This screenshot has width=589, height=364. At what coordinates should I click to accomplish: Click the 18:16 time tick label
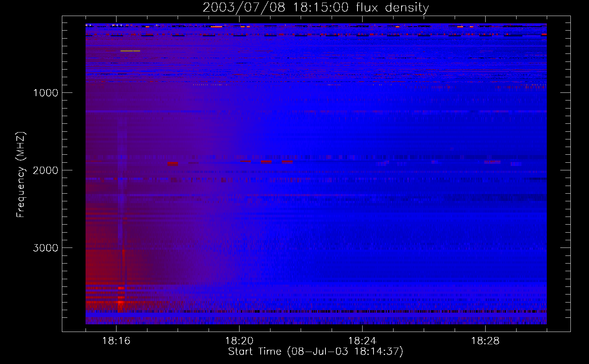(x=116, y=341)
